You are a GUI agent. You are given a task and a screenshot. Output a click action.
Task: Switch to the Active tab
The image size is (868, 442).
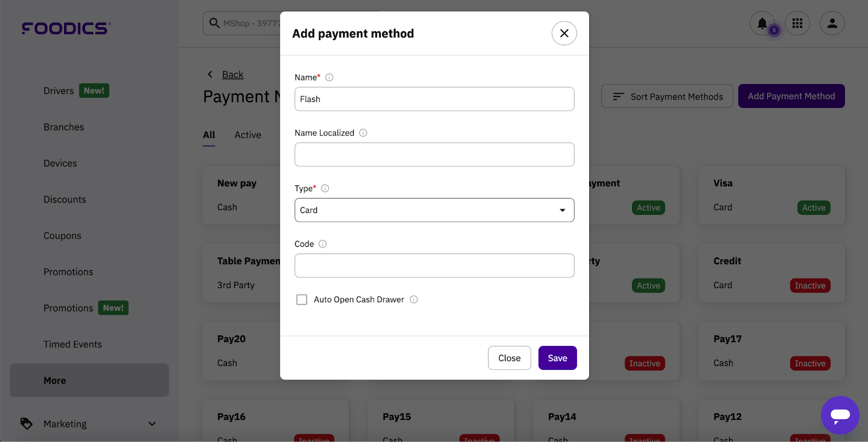(248, 135)
